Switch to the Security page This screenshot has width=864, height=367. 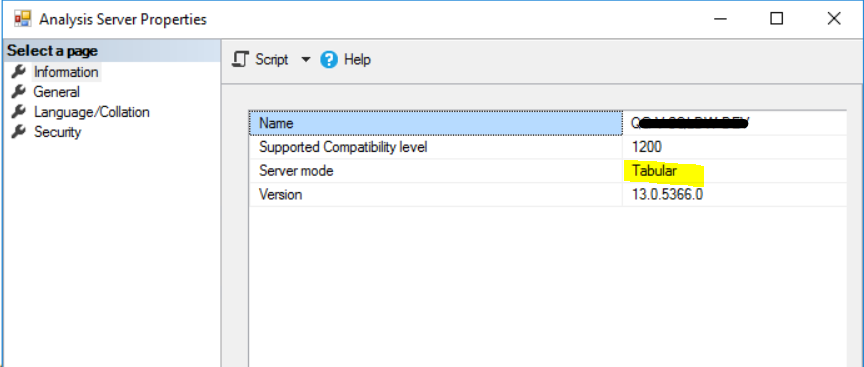pyautogui.click(x=57, y=132)
